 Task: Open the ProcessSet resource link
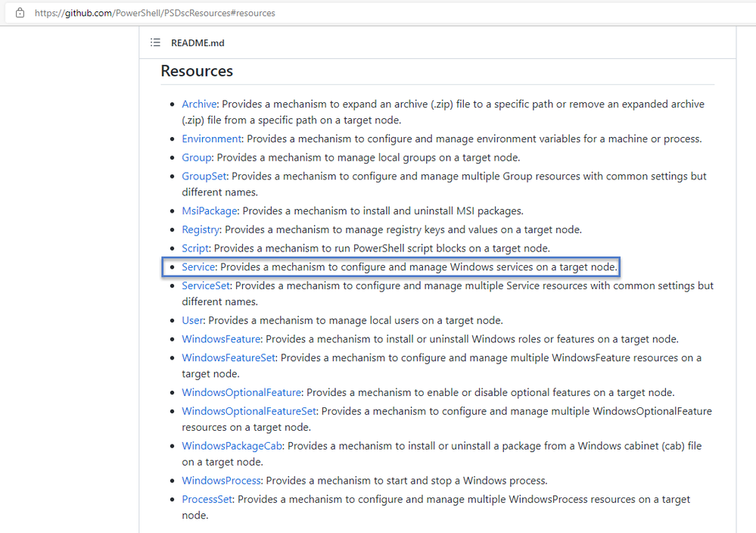[x=207, y=500]
